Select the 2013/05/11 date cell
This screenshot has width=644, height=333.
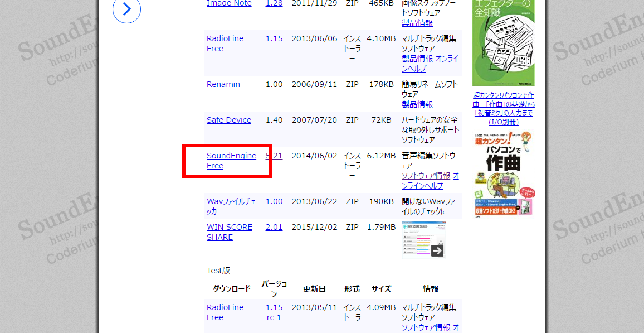(314, 307)
